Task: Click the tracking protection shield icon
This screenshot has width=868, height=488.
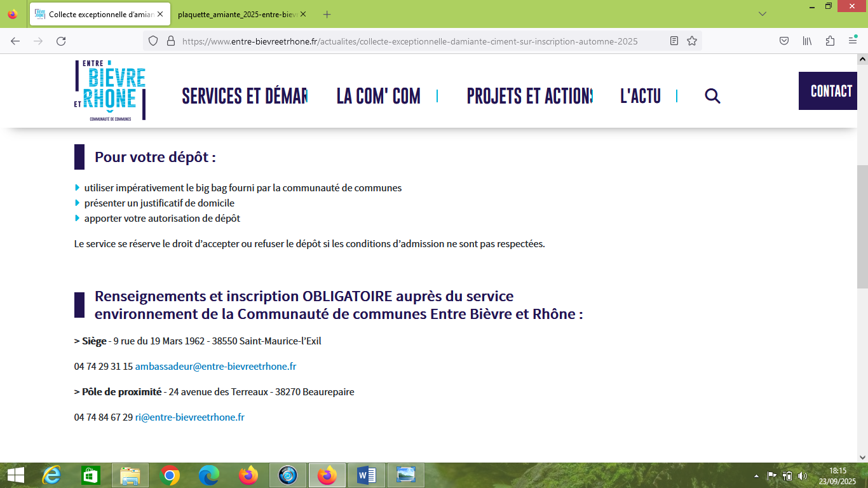Action: (x=153, y=41)
